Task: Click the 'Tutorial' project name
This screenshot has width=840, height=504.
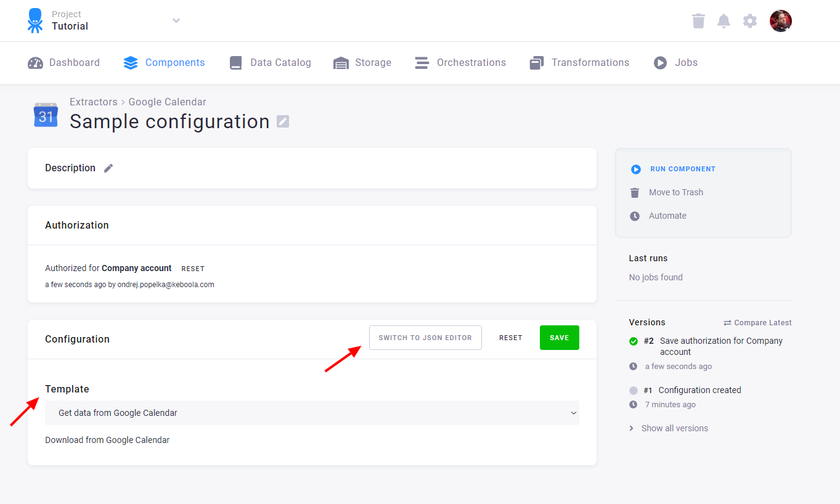Action: pyautogui.click(x=70, y=26)
